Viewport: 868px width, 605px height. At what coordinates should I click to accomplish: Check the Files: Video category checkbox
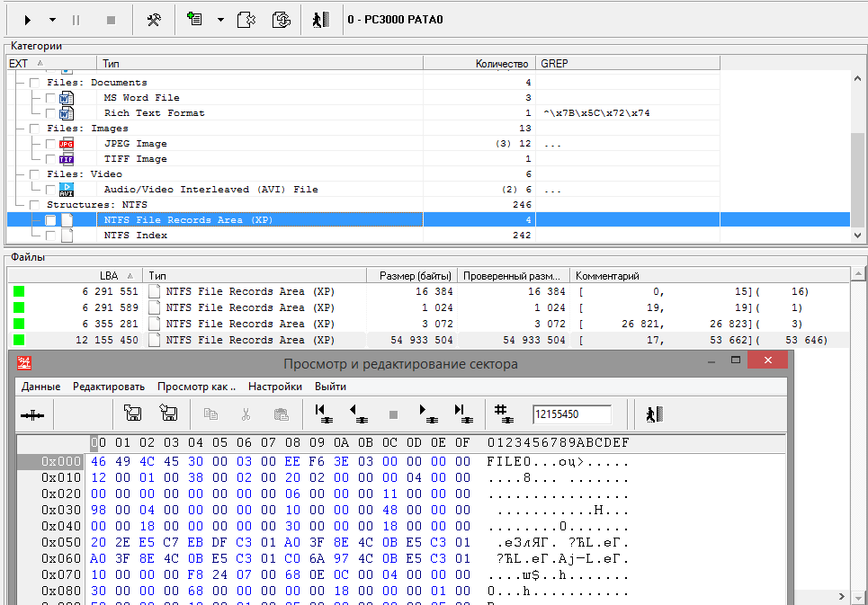35,174
